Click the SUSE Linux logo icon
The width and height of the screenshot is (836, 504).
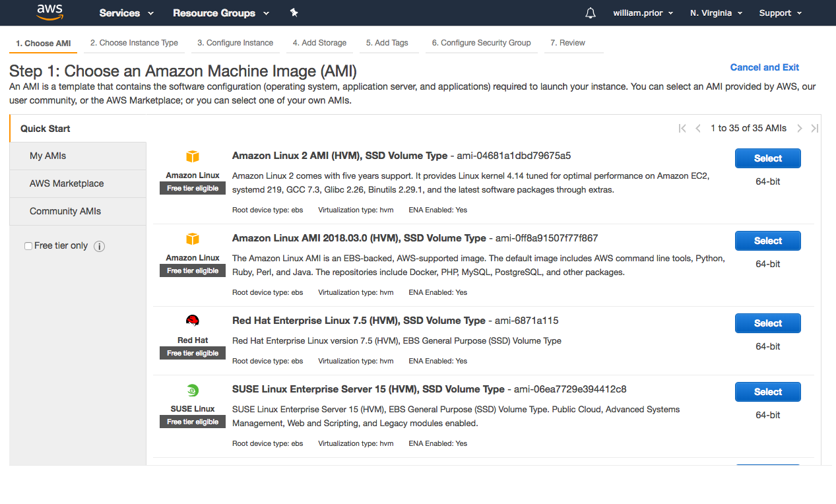(193, 390)
